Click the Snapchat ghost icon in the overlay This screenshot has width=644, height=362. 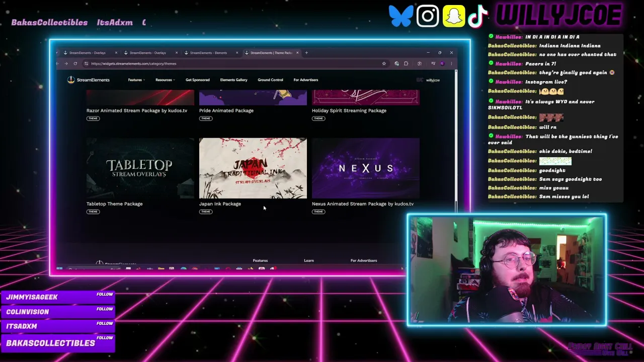(x=454, y=16)
